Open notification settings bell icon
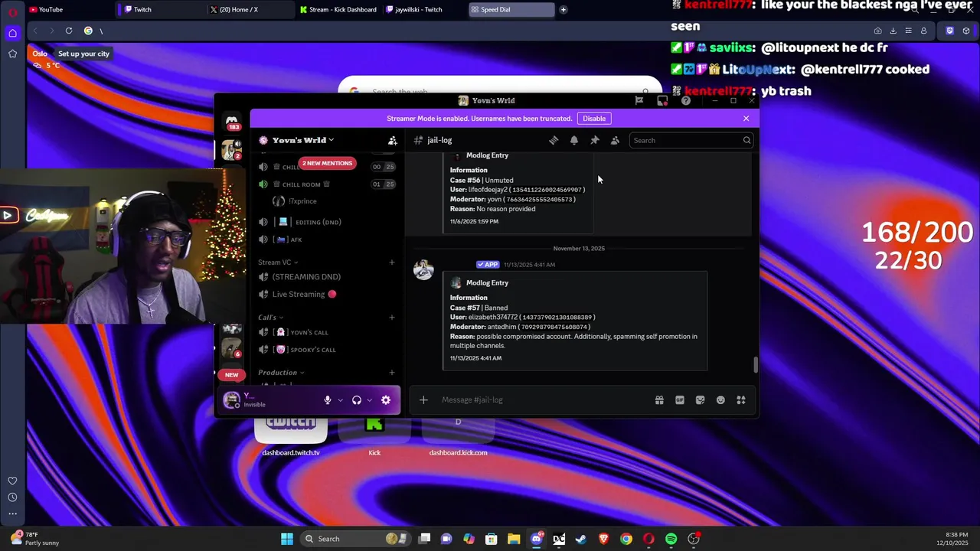 click(x=574, y=140)
